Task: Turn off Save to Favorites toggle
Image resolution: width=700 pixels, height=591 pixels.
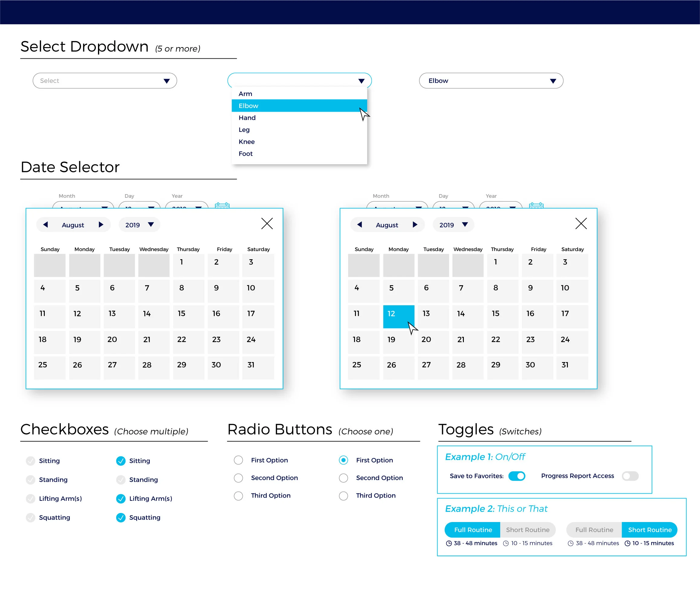Action: 516,476
